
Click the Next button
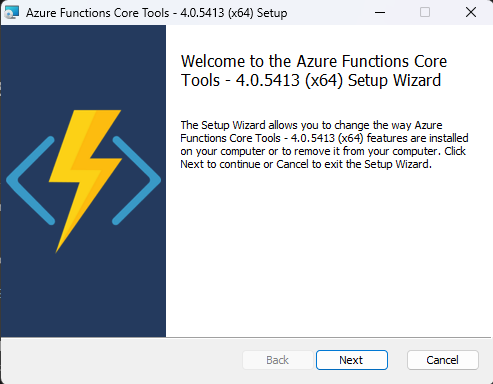(x=352, y=360)
